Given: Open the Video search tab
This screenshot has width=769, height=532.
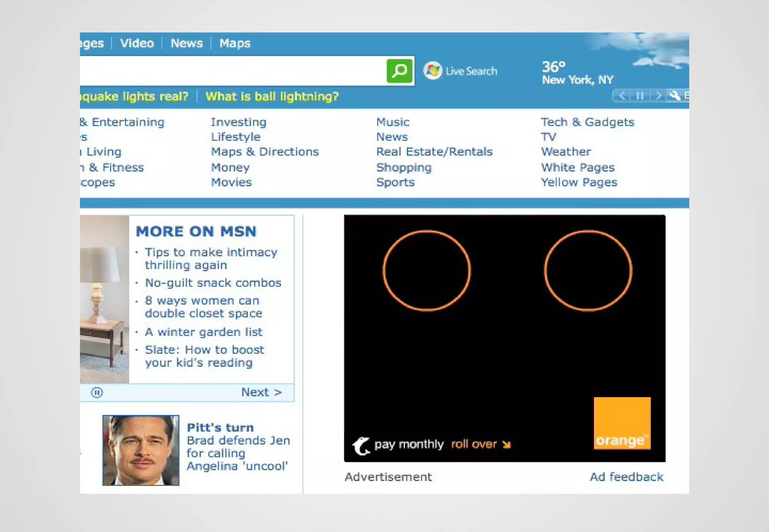Looking at the screenshot, I should [137, 44].
